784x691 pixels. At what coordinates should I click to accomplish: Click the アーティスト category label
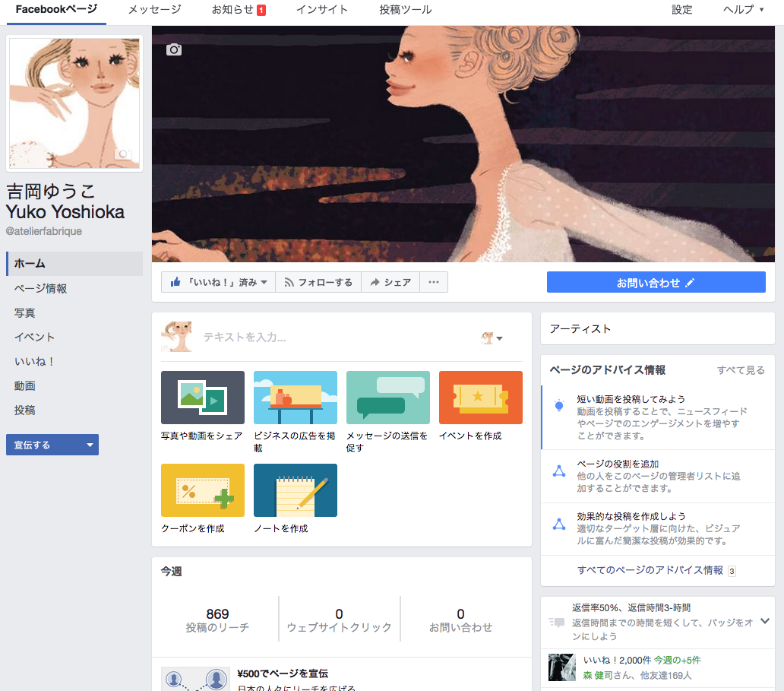580,328
